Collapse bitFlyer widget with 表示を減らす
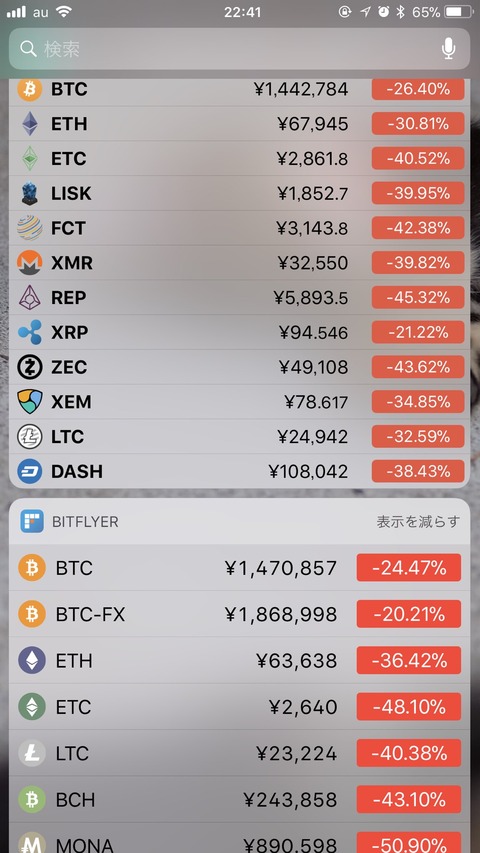 [418, 522]
